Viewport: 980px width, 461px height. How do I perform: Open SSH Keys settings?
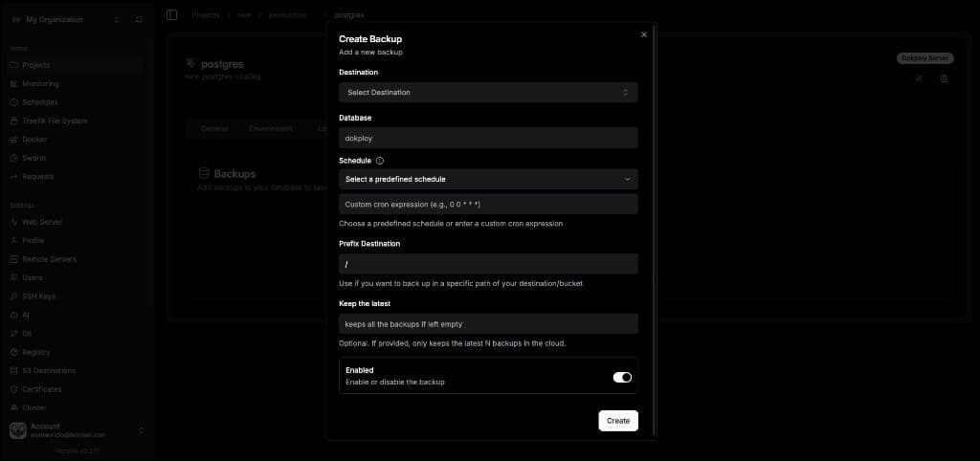coord(75,296)
